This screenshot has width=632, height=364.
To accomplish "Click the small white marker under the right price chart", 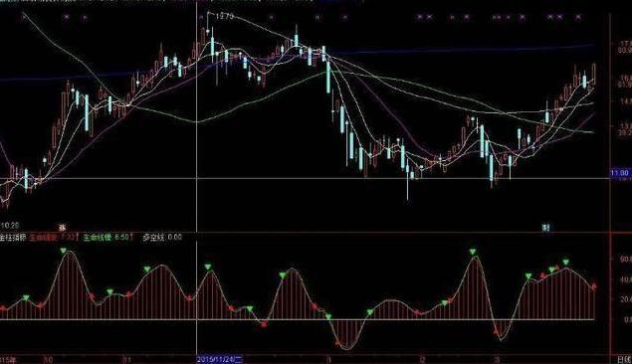I will click(545, 228).
